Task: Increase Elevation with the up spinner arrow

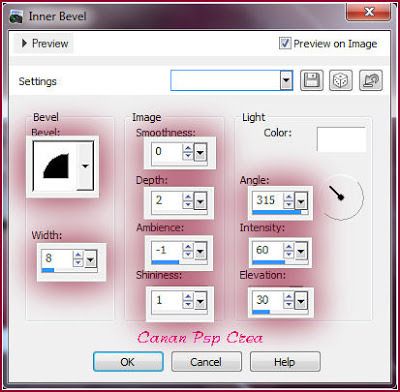Action: 289,297
